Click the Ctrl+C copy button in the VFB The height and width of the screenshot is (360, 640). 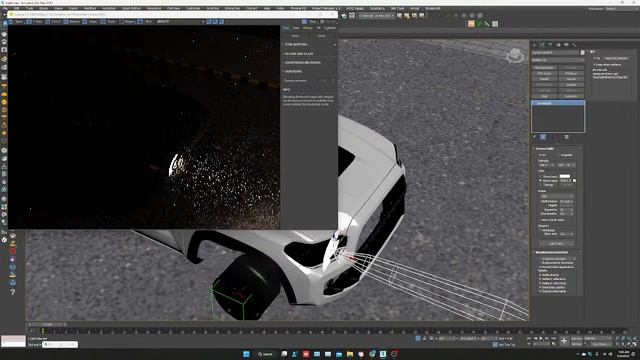(x=54, y=22)
